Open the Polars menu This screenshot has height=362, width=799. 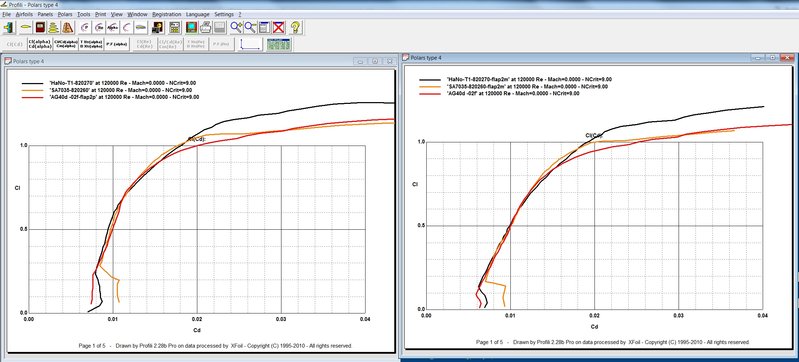coord(65,14)
